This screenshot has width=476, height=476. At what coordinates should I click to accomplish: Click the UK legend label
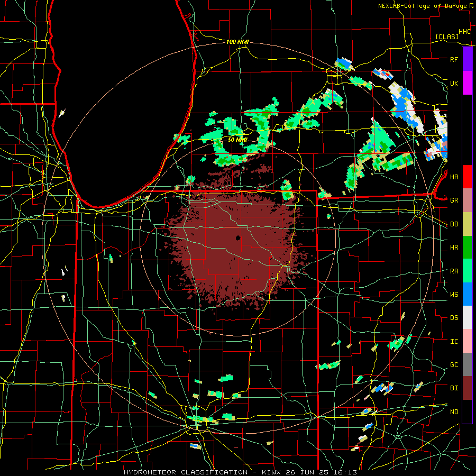(x=454, y=83)
